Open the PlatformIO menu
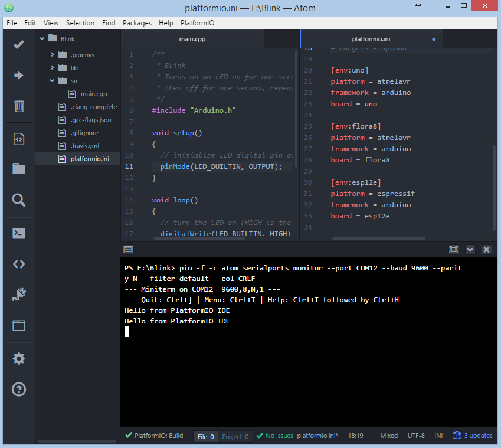Viewport: 501px width, 448px height. [198, 23]
